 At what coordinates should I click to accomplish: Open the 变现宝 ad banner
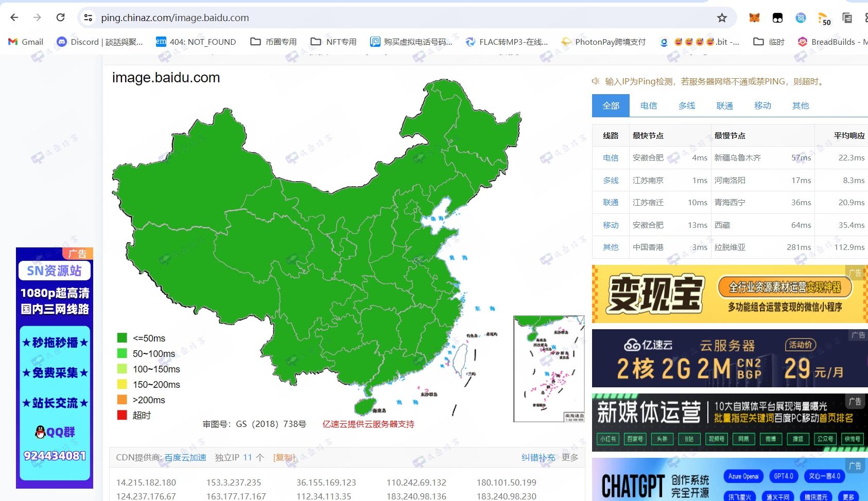tap(730, 294)
